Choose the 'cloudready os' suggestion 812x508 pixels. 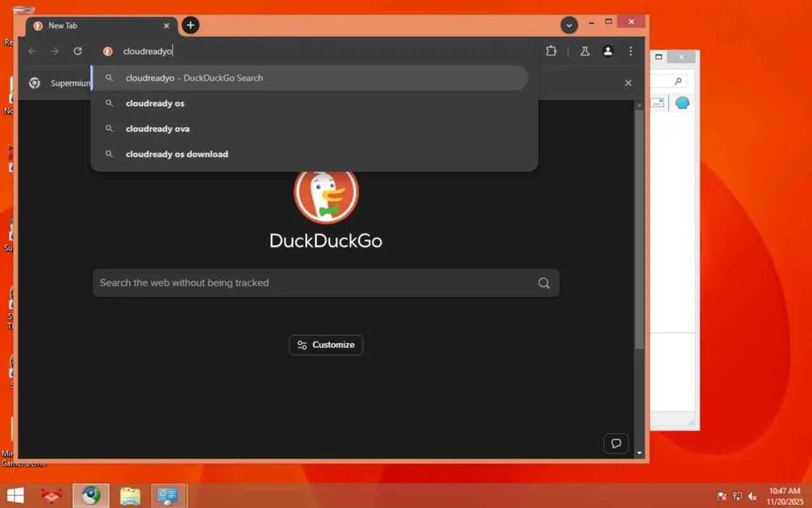[311, 104]
